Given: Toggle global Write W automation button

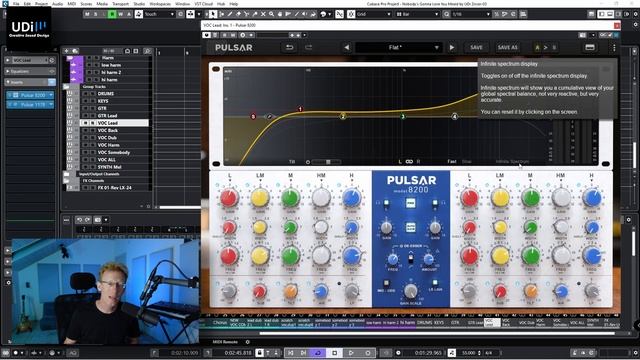Looking at the screenshot, I should (120, 14).
